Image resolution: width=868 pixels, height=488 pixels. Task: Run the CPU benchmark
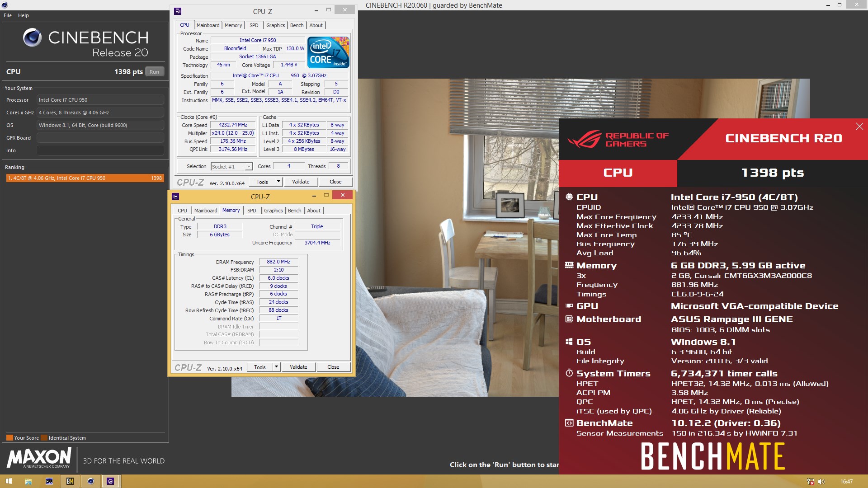[x=155, y=72]
